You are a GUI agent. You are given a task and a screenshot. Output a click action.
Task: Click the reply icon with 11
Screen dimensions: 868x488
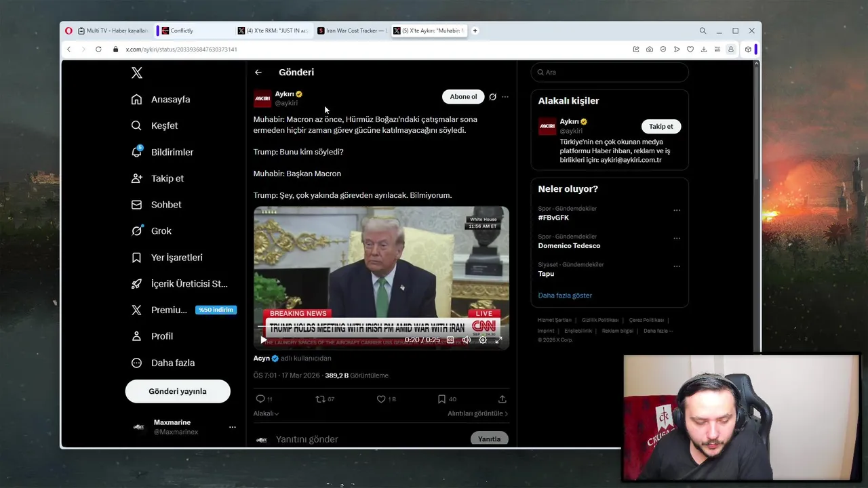[x=264, y=399]
